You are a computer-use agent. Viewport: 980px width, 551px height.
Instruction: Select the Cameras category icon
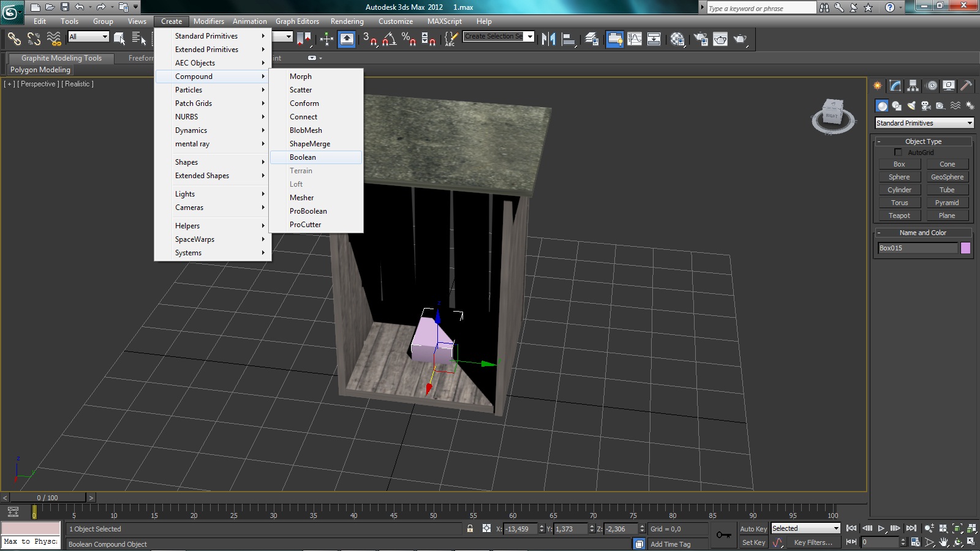tap(926, 106)
